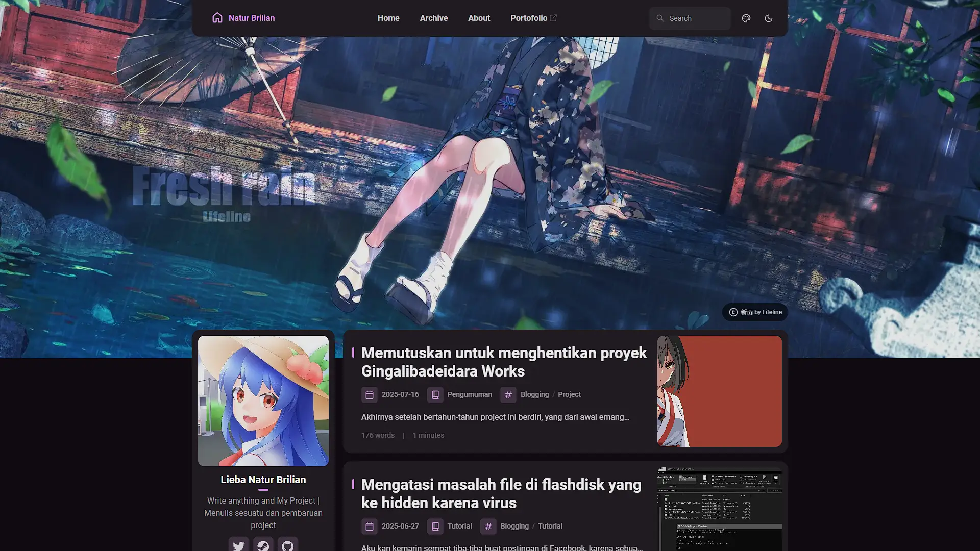Click the search magnifier icon

[x=660, y=18]
